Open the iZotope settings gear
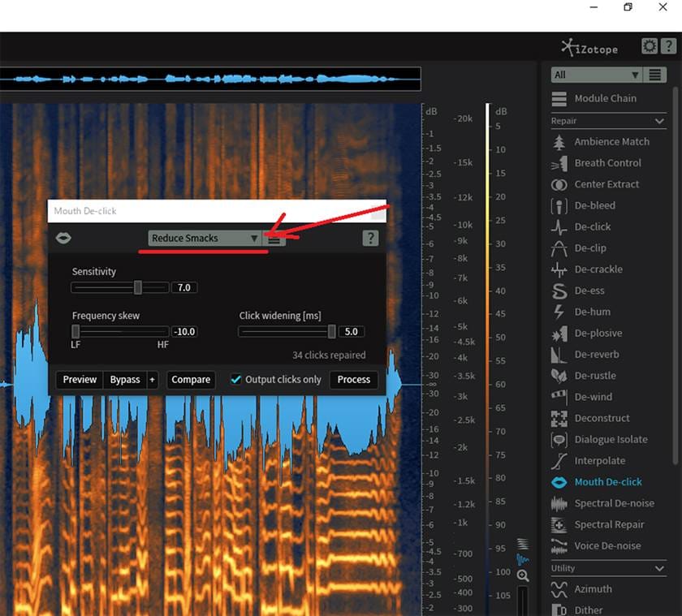Image resolution: width=682 pixels, height=616 pixels. [649, 46]
